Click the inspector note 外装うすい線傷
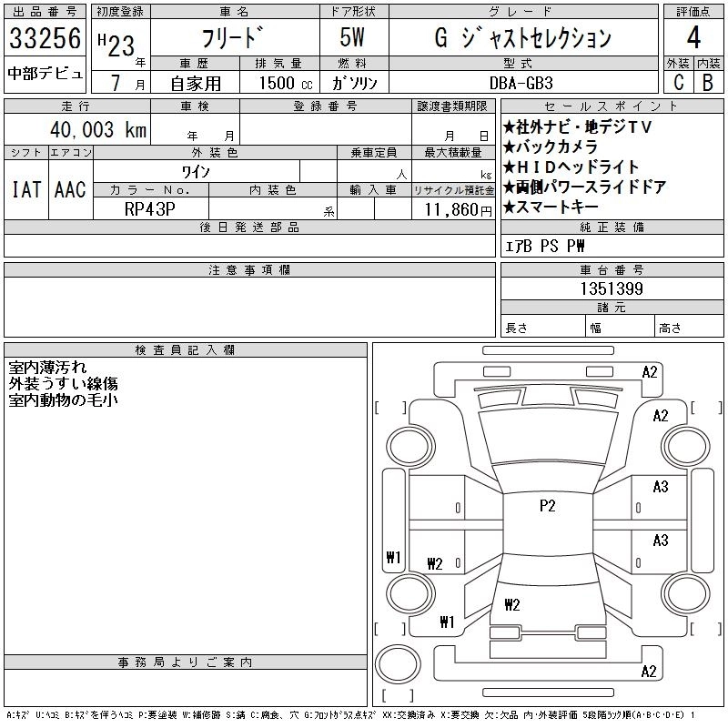This screenshot has height=728, width=728. pyautogui.click(x=63, y=383)
